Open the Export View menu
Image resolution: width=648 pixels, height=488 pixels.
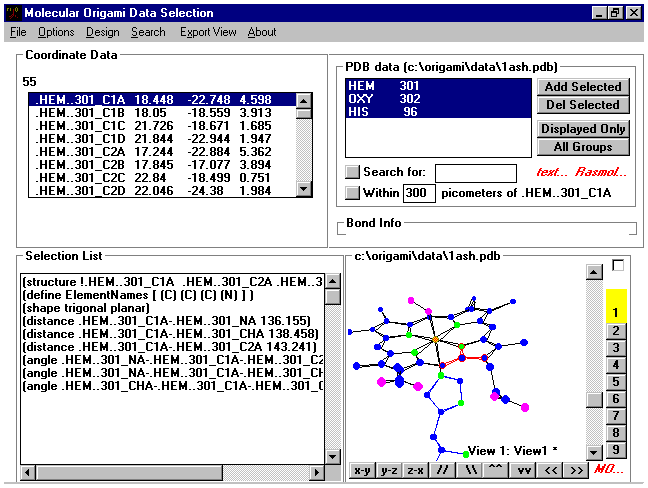[x=208, y=32]
